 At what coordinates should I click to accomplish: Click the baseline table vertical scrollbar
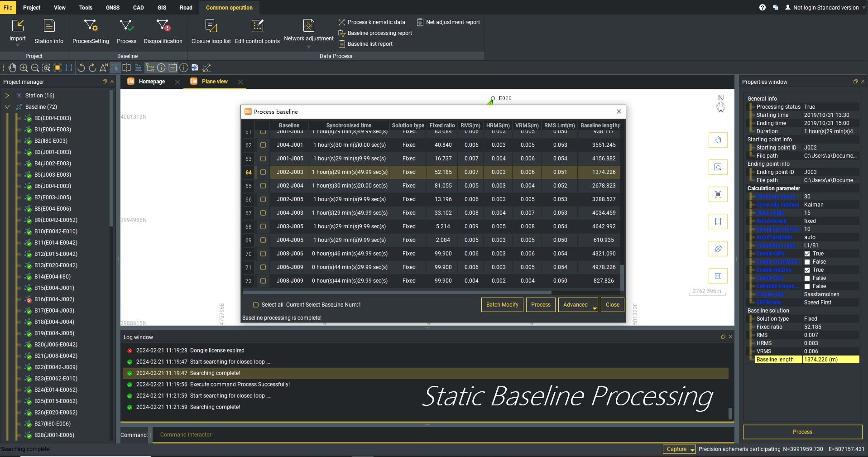click(622, 277)
